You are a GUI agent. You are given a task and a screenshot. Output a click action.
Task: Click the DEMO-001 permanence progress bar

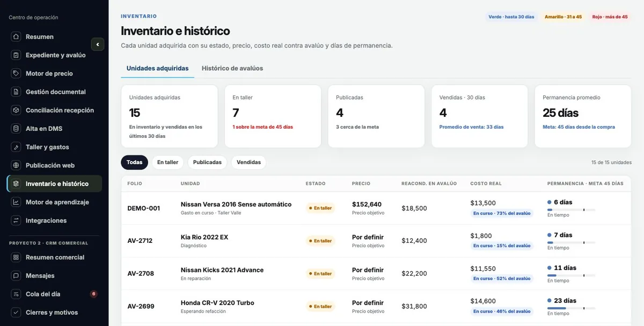click(572, 210)
